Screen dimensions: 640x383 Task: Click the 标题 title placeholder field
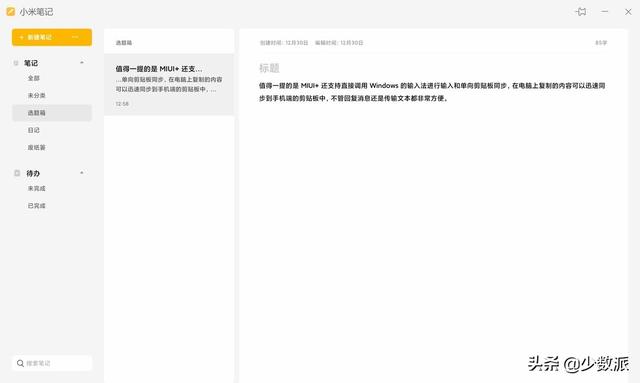[x=269, y=68]
